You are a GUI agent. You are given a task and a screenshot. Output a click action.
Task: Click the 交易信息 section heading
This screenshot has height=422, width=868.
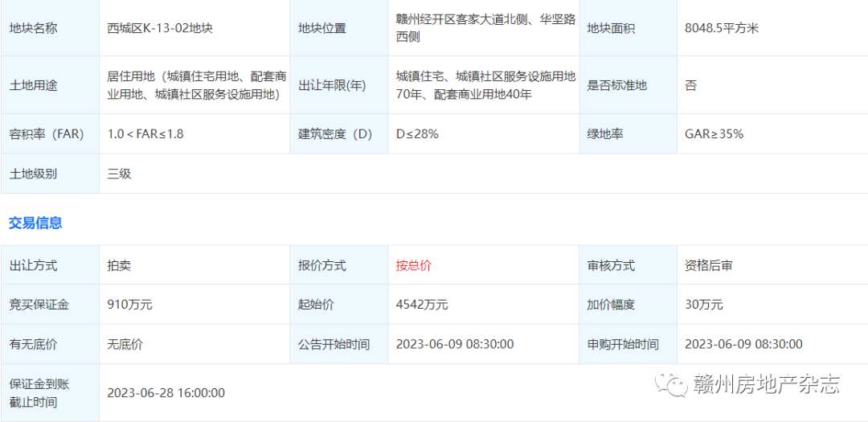click(35, 223)
